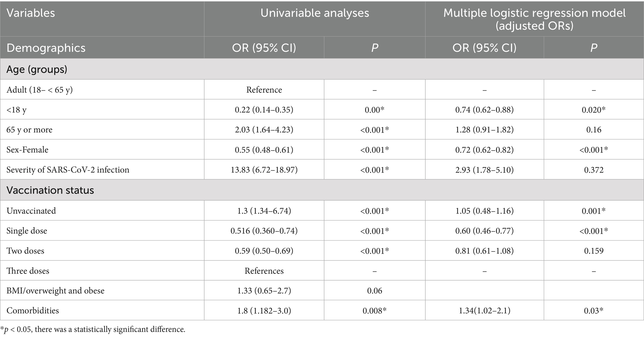Select the Two doses row label
The image size is (644, 337).
pyautogui.click(x=25, y=251)
